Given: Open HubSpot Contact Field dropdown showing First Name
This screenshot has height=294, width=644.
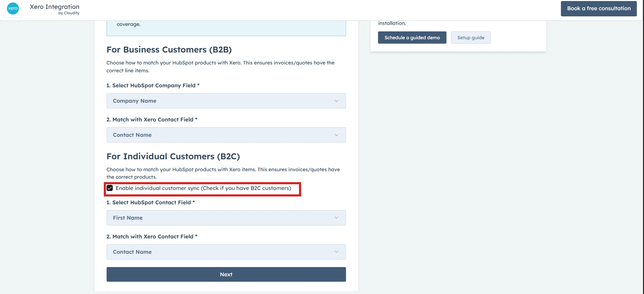Looking at the screenshot, I should pos(226,218).
